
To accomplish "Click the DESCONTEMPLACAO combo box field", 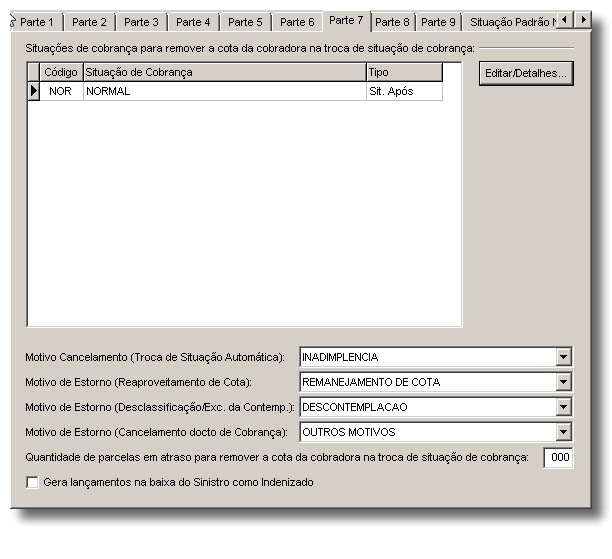I will coord(436,407).
